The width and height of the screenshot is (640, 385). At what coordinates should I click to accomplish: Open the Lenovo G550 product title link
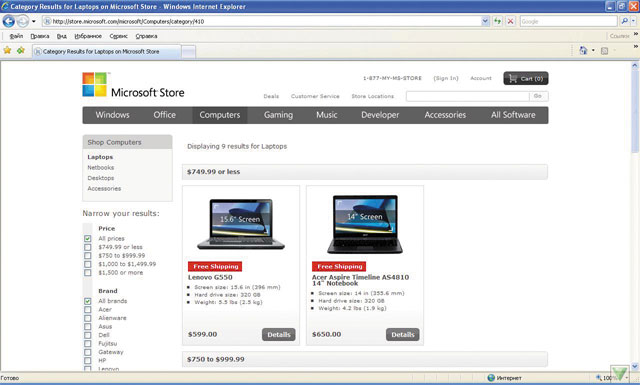[x=210, y=277]
